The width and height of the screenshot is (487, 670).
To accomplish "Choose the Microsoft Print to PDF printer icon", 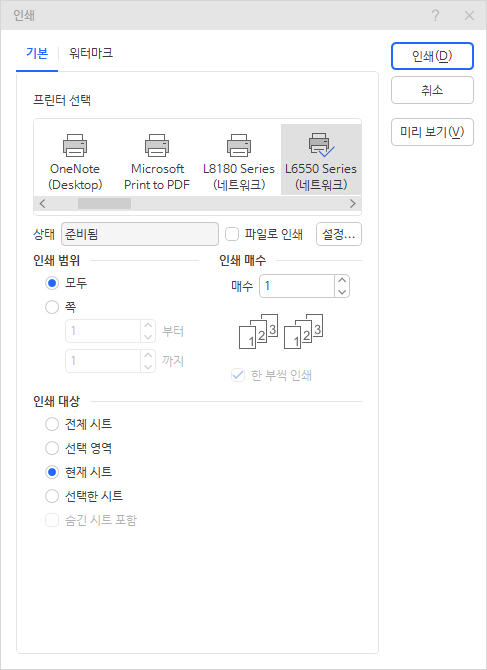I will pyautogui.click(x=157, y=145).
